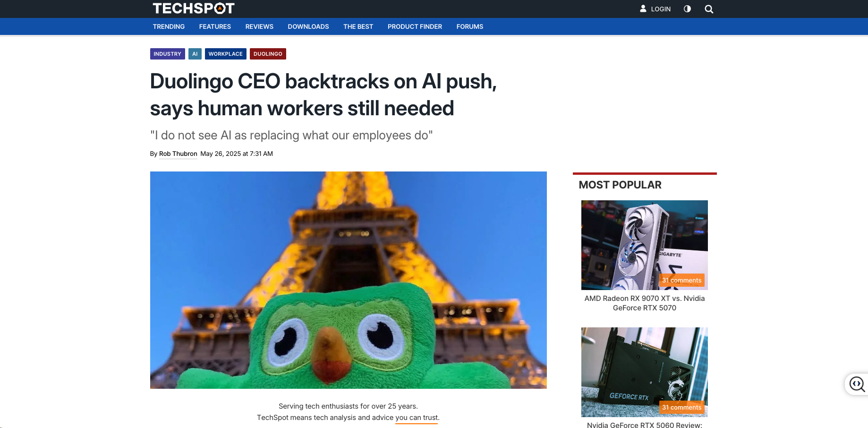Click the user login icon

pos(643,9)
